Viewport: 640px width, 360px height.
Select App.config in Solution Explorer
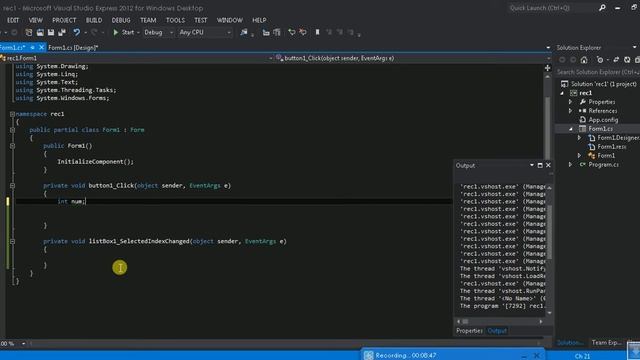tap(603, 120)
